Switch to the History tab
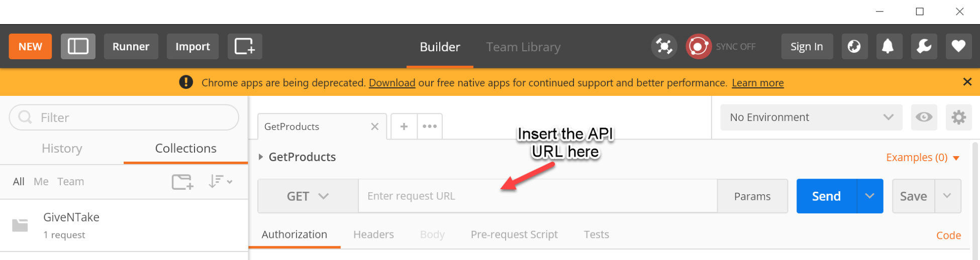Viewport: 980px width, 260px height. (x=62, y=149)
